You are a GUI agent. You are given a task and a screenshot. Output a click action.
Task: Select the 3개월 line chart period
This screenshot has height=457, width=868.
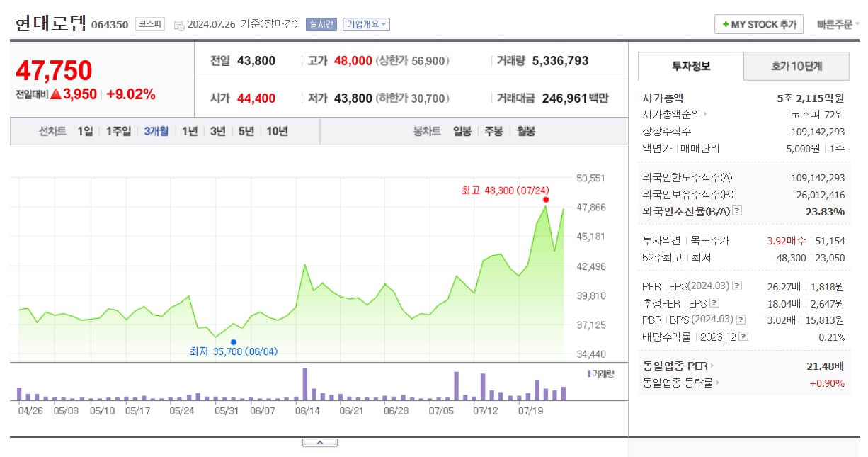[156, 131]
